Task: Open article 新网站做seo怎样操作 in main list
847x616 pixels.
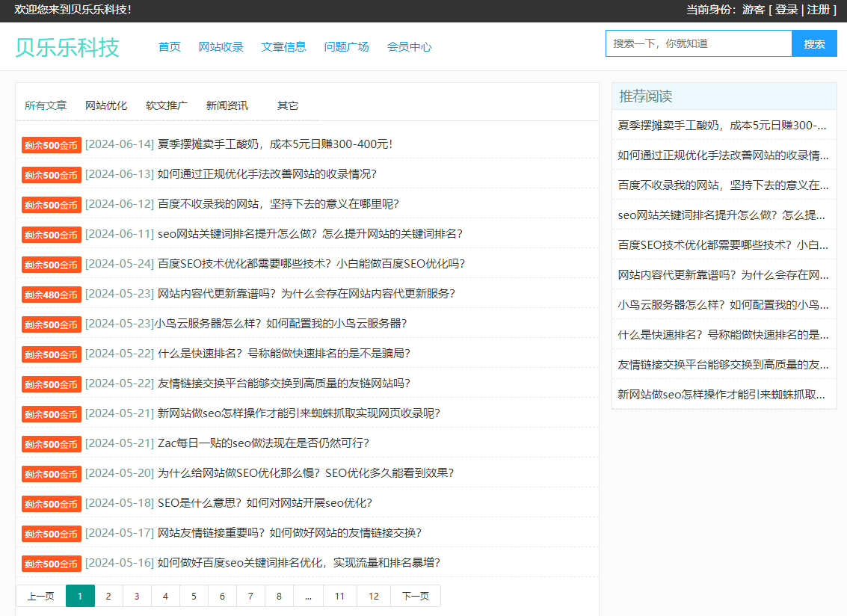Action: point(299,413)
